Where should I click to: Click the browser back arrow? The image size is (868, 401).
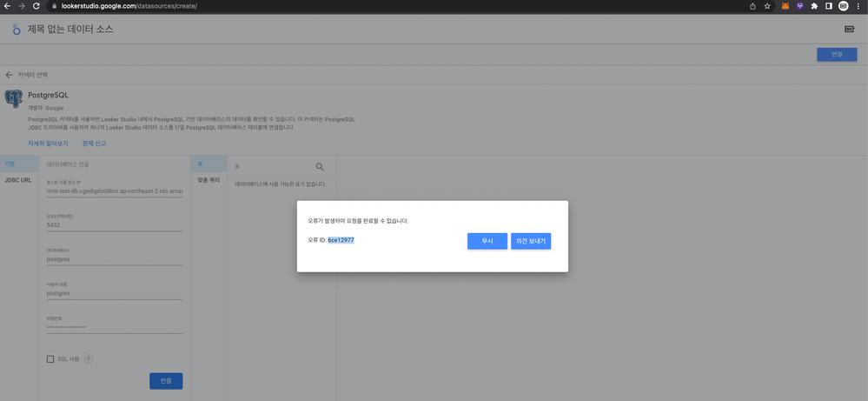(x=8, y=6)
